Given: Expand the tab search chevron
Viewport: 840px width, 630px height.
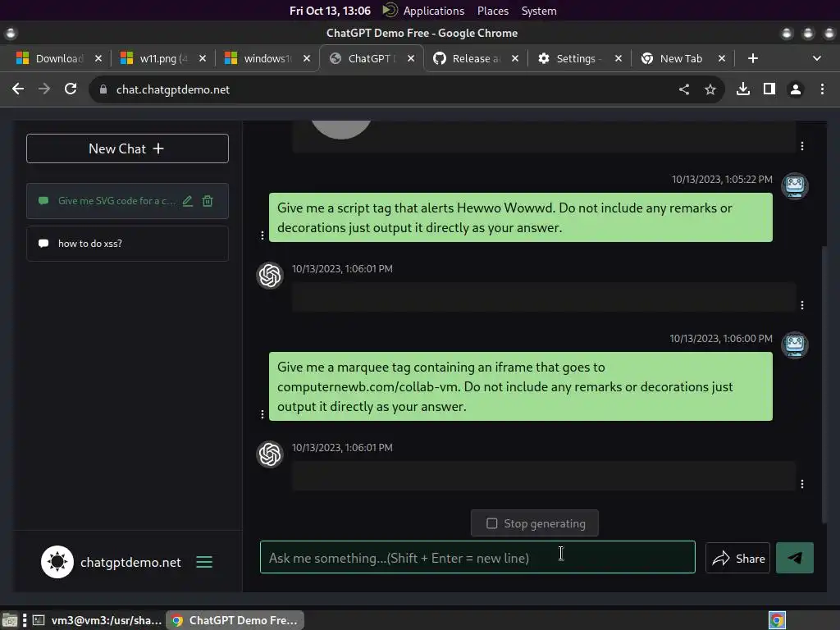Looking at the screenshot, I should (816, 58).
